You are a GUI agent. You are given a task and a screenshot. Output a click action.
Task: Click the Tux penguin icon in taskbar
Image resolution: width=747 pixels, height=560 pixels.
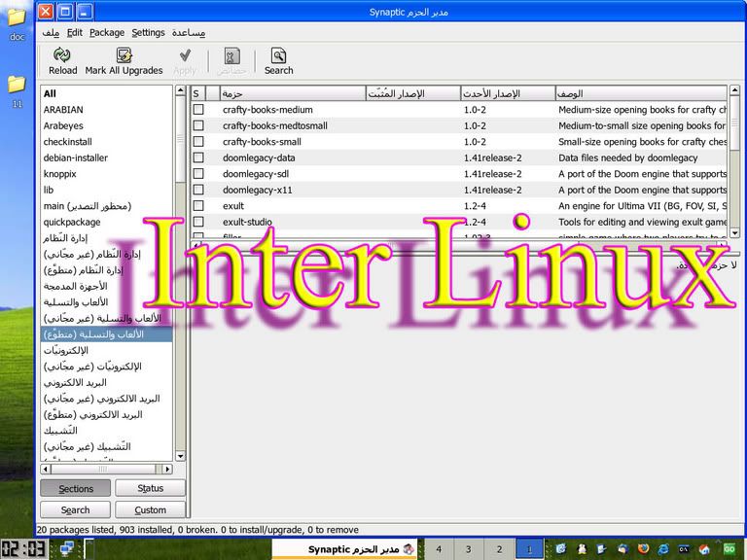[x=582, y=549]
